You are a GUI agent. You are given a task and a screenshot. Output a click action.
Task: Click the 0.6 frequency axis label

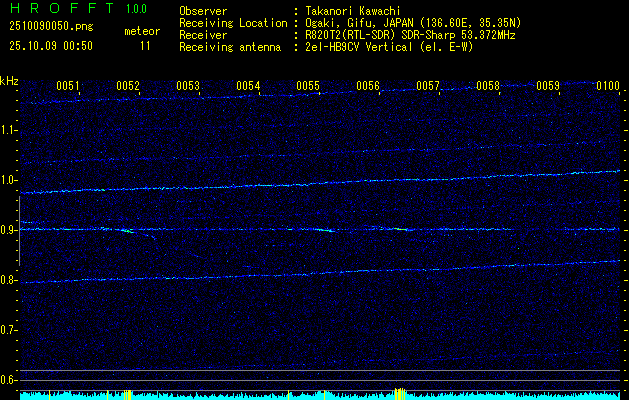tap(9, 379)
